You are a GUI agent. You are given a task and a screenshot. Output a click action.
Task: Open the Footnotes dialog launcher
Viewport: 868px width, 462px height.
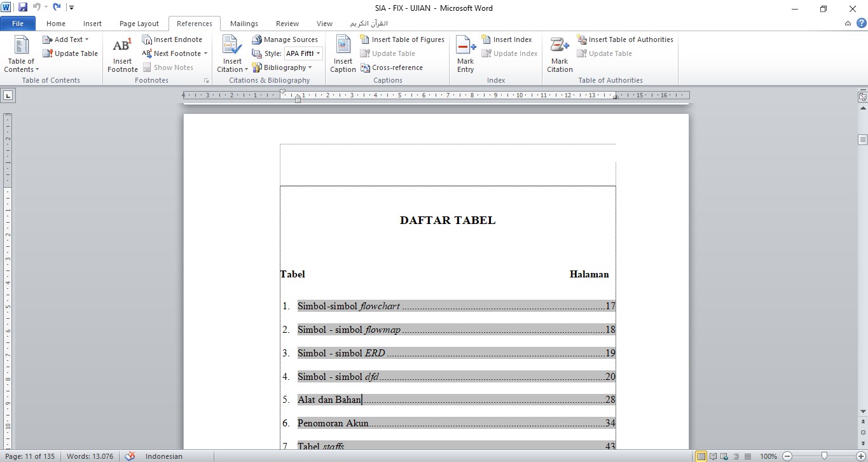(206, 80)
